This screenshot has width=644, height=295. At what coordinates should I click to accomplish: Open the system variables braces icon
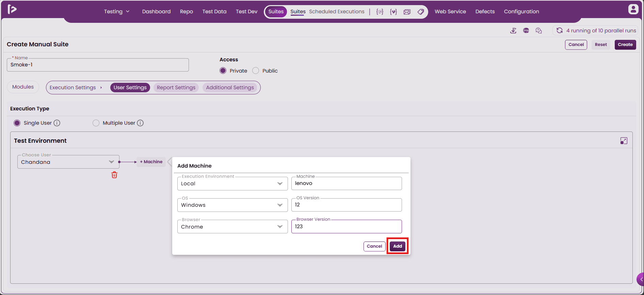point(380,12)
